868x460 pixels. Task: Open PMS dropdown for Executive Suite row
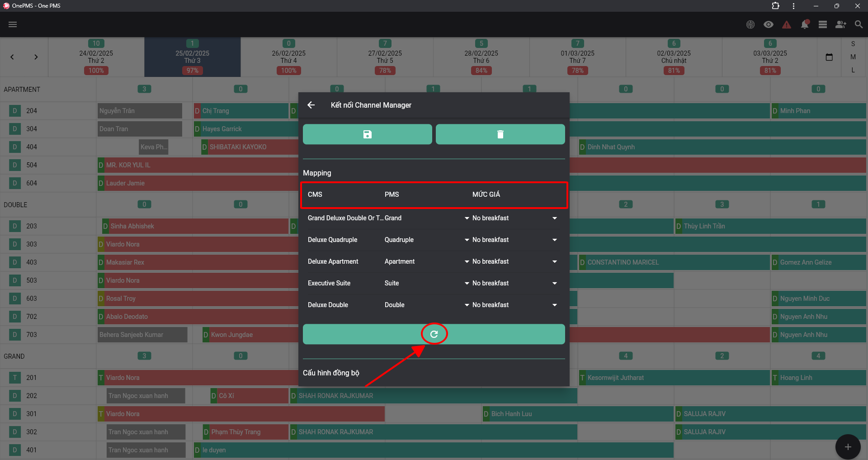(x=427, y=283)
